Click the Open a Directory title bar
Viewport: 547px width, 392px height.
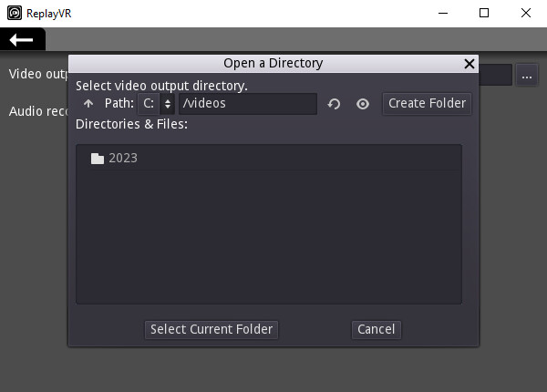coord(273,64)
